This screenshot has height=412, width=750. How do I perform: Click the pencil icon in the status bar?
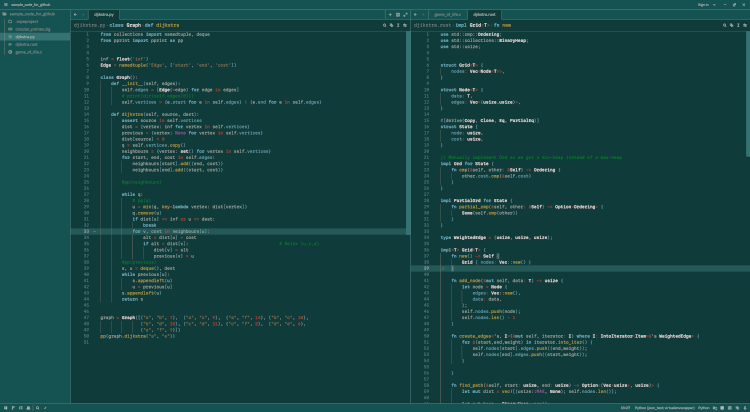click(x=45, y=408)
